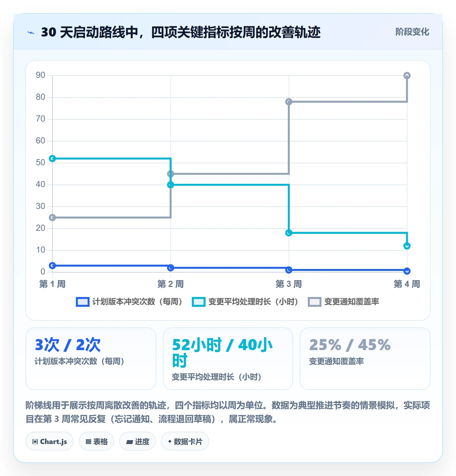Click the 计划版本冲突次数（每周） caption in the first card
The width and height of the screenshot is (456, 476).
(x=79, y=361)
